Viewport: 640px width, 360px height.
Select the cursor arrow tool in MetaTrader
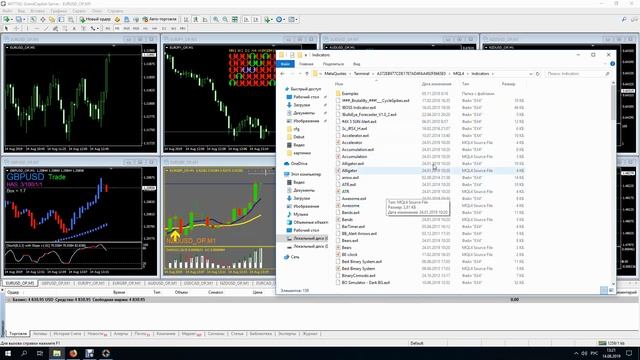tap(6, 29)
